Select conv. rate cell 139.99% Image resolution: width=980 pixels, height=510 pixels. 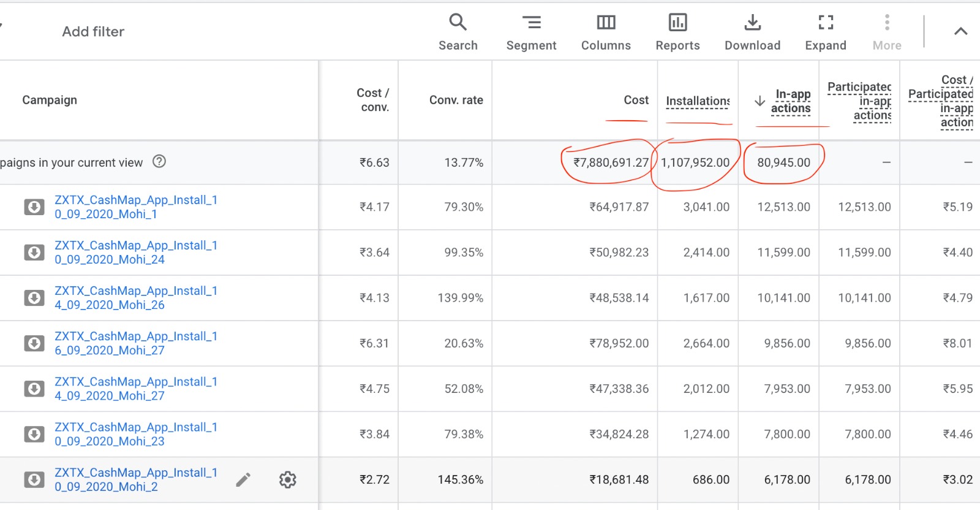click(460, 298)
